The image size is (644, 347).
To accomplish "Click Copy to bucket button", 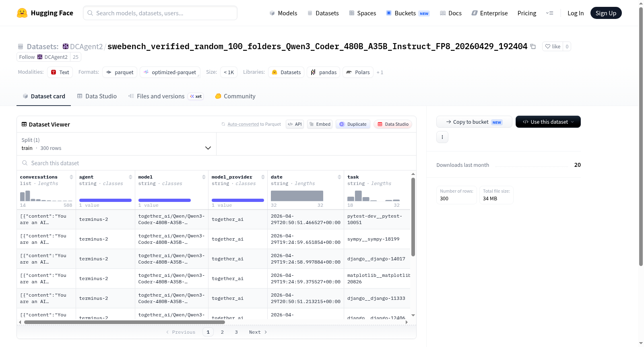I will tap(474, 122).
